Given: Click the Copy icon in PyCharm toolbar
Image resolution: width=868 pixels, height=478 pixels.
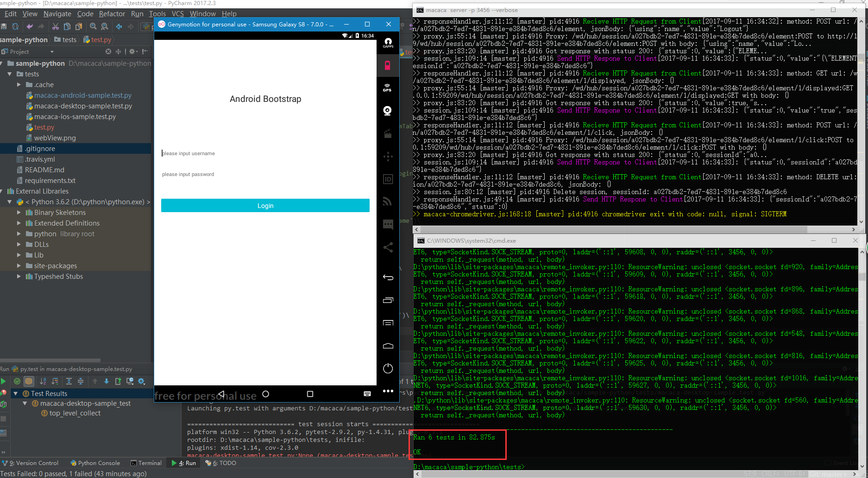Looking at the screenshot, I should click(67, 26).
